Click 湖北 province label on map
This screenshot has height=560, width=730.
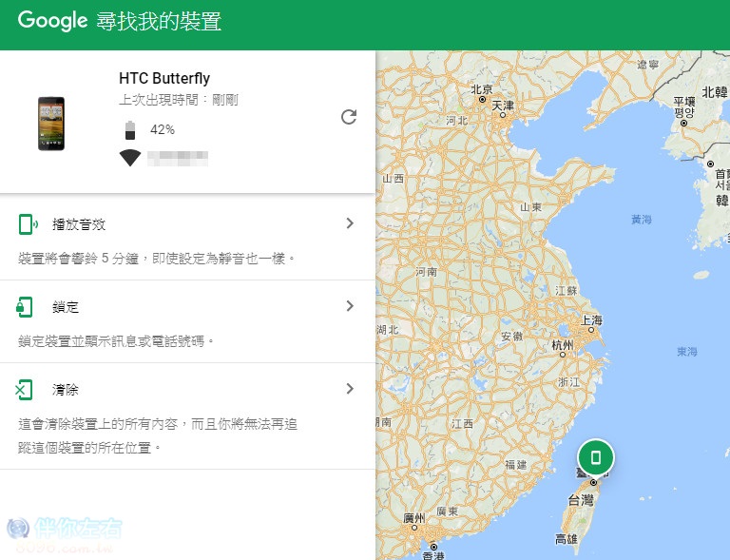388,330
